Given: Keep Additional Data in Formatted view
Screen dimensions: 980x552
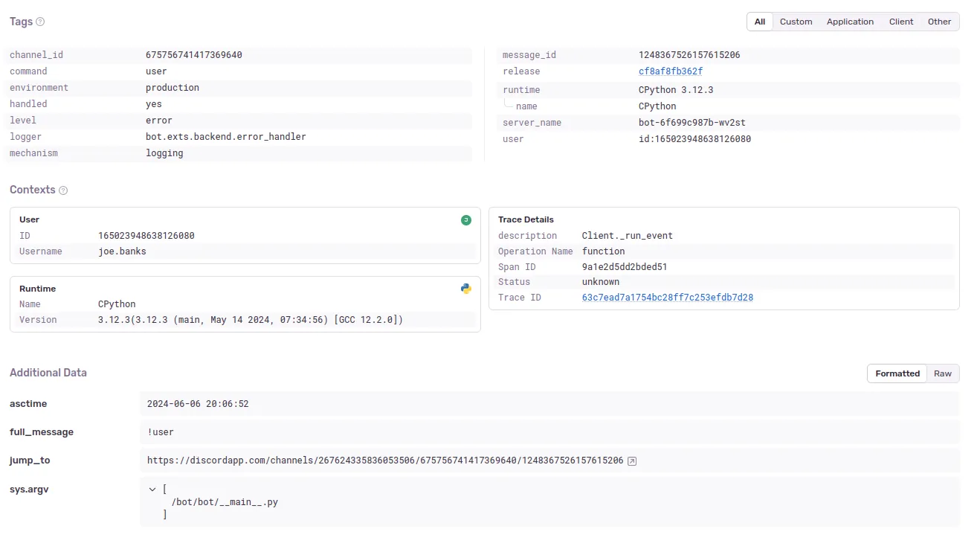Looking at the screenshot, I should (x=897, y=373).
